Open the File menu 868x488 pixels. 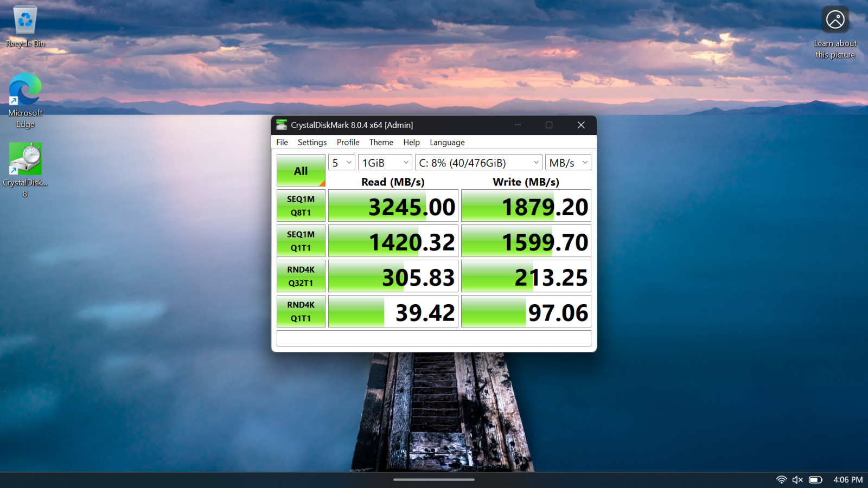point(282,142)
